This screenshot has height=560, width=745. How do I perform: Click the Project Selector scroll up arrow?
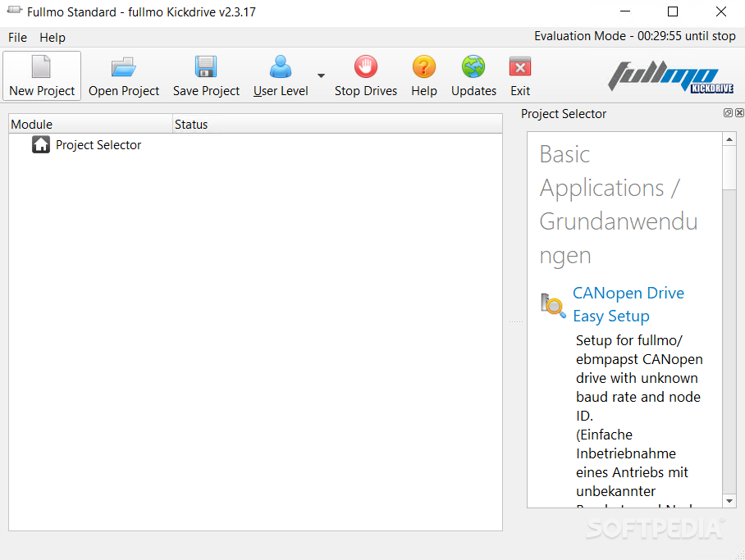[x=729, y=139]
